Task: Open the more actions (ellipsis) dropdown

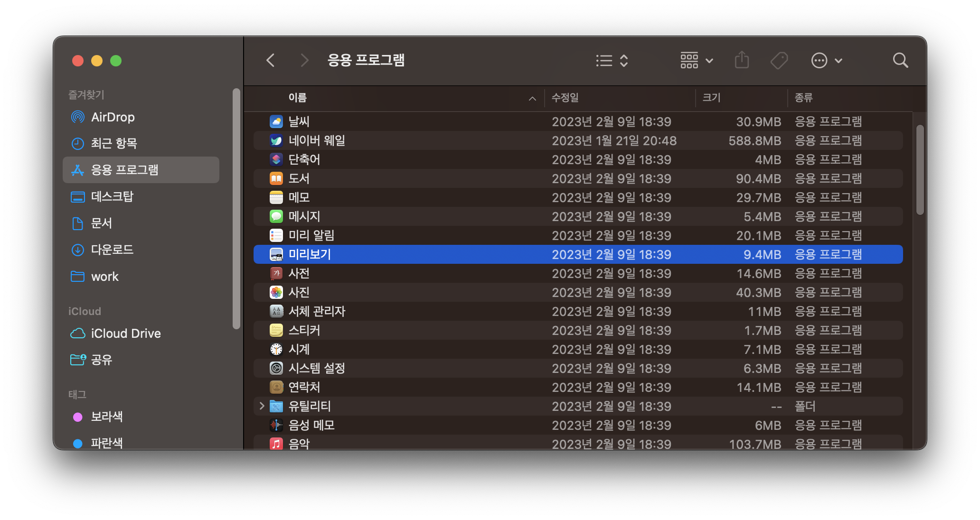Action: point(827,60)
